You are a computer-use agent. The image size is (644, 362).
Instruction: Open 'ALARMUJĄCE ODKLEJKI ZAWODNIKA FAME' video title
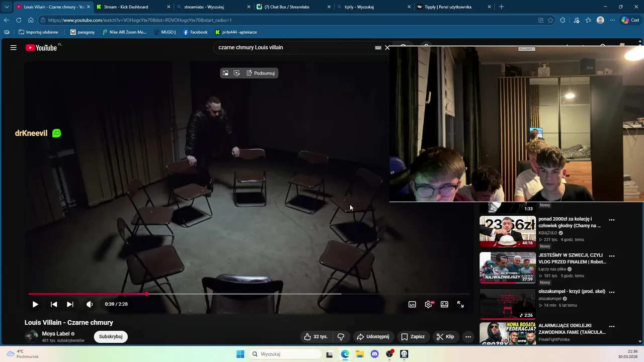(572, 329)
